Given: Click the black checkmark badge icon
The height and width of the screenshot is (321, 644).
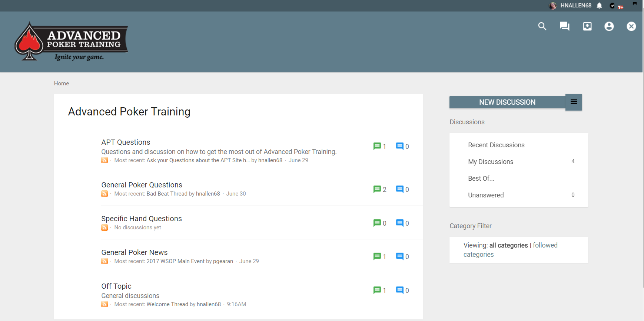Looking at the screenshot, I should click(x=612, y=6).
